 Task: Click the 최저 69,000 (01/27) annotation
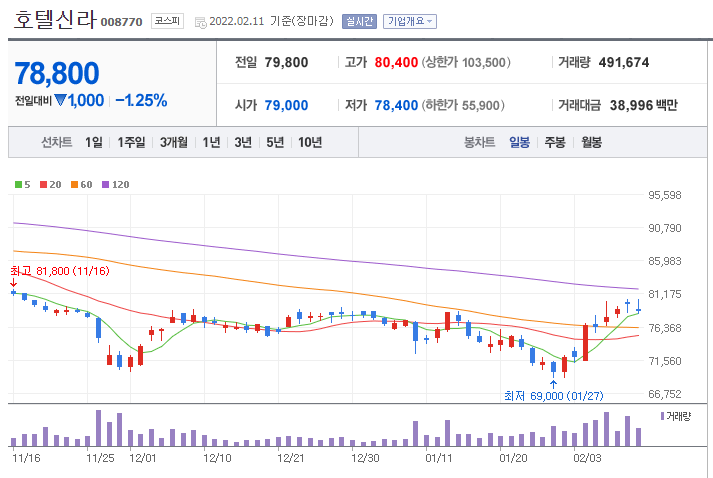point(553,396)
